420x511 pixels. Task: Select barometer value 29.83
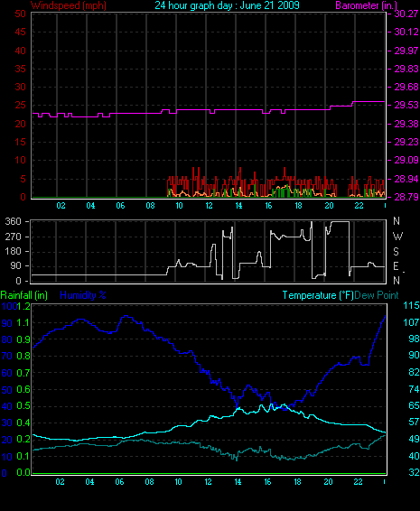pos(406,69)
